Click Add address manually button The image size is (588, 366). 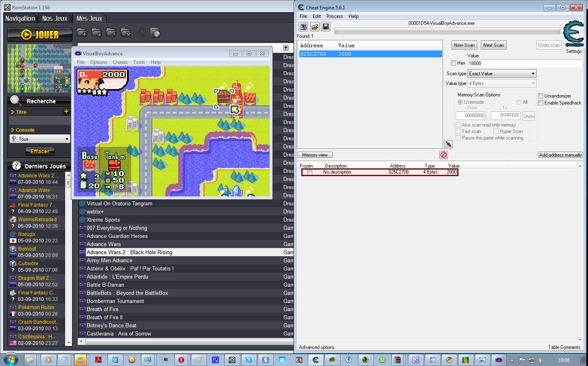pyautogui.click(x=560, y=155)
